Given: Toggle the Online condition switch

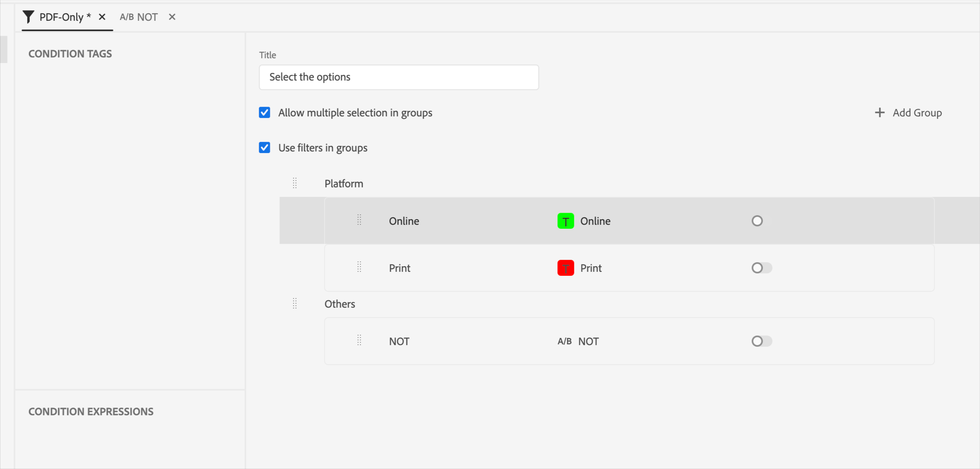Looking at the screenshot, I should (x=761, y=221).
